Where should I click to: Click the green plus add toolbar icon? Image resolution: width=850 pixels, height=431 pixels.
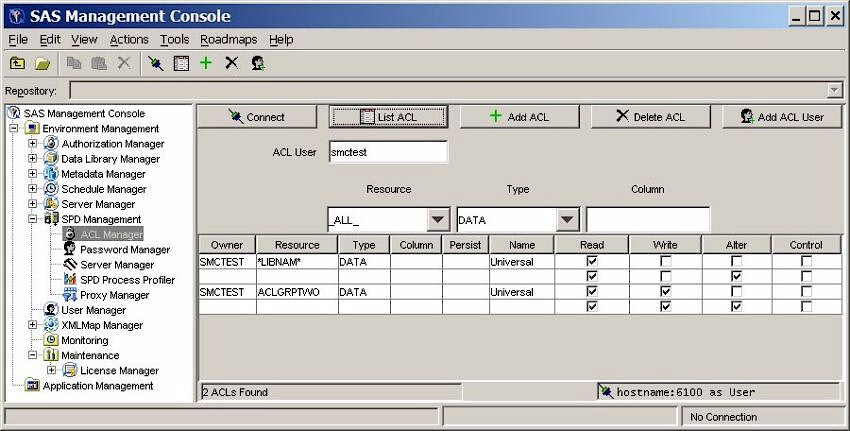[206, 63]
